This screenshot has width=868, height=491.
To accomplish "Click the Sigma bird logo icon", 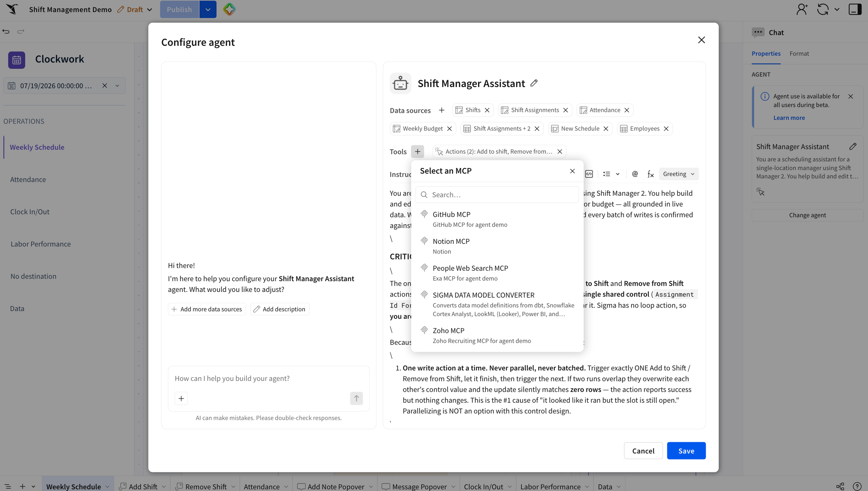I will (12, 9).
